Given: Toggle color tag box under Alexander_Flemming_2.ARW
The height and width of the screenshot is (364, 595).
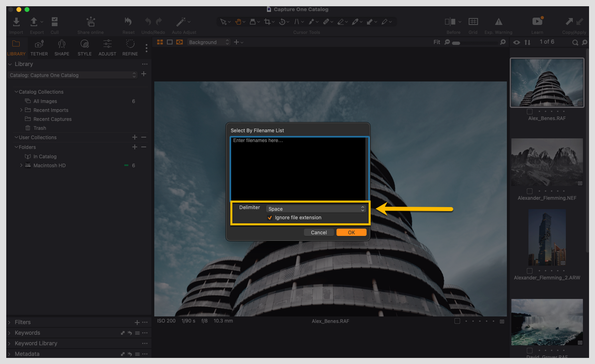Looking at the screenshot, I should (x=530, y=271).
